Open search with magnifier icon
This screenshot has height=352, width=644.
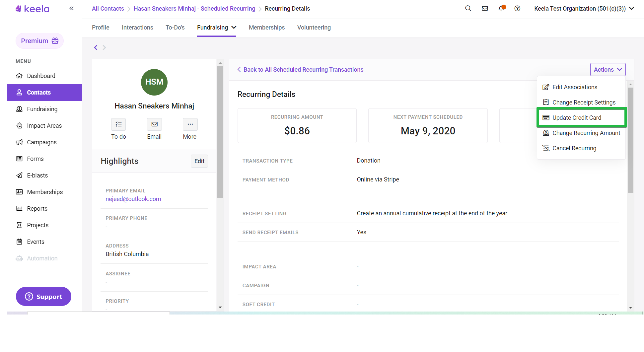click(468, 9)
